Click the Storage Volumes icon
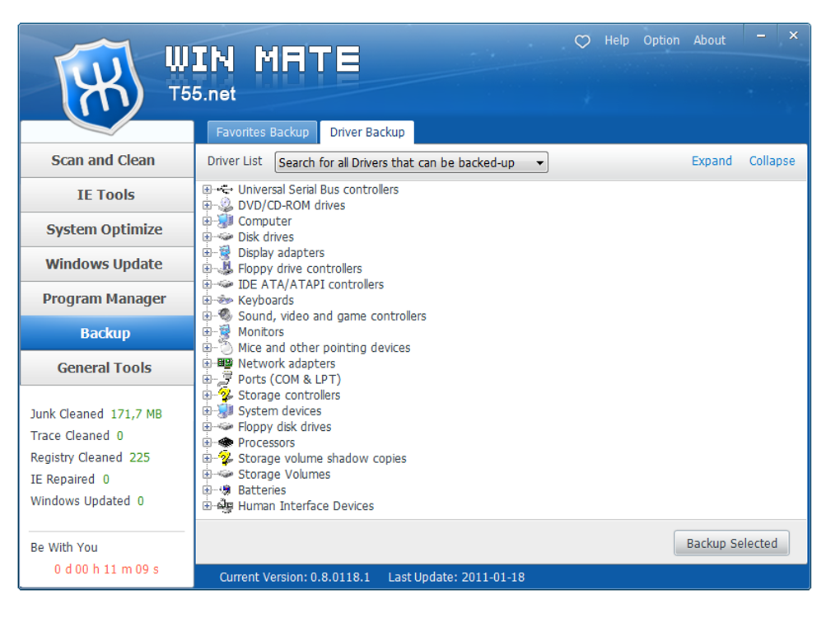Screen dimensions: 840x618 click(x=225, y=474)
